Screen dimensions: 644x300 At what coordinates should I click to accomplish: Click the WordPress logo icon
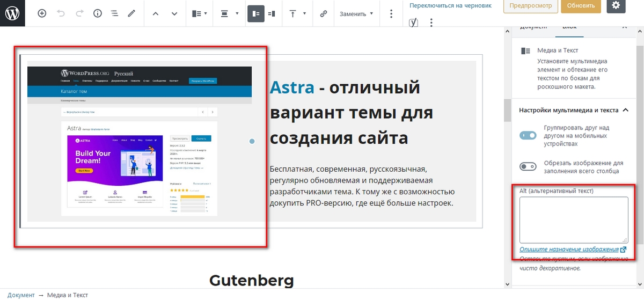12,13
